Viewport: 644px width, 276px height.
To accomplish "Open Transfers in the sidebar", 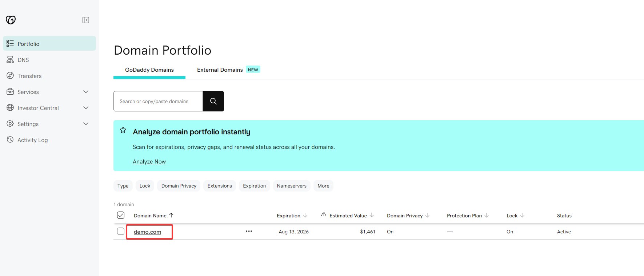I will 49,76.
